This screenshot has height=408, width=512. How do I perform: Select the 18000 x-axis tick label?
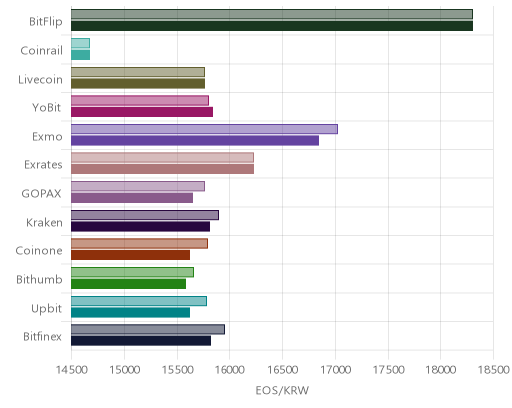(x=441, y=370)
